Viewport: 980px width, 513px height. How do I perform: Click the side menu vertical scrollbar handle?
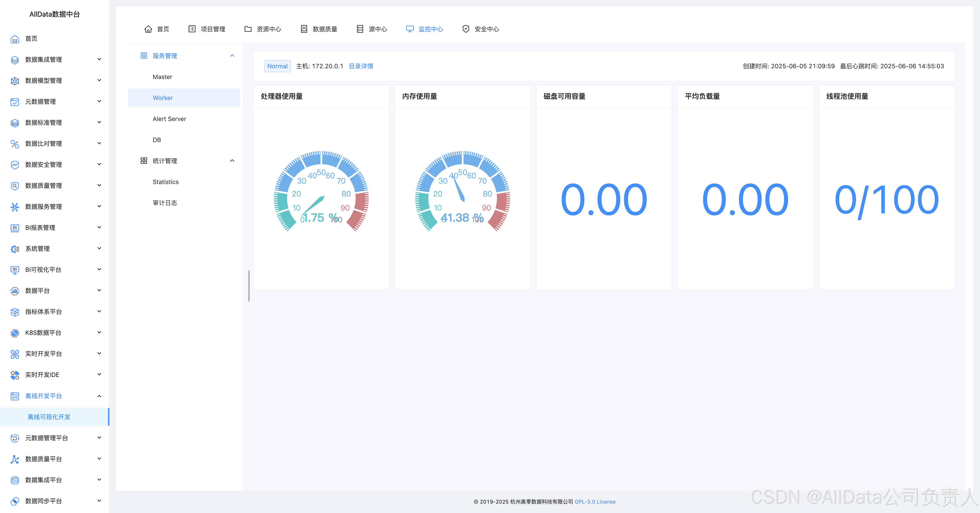tap(249, 286)
